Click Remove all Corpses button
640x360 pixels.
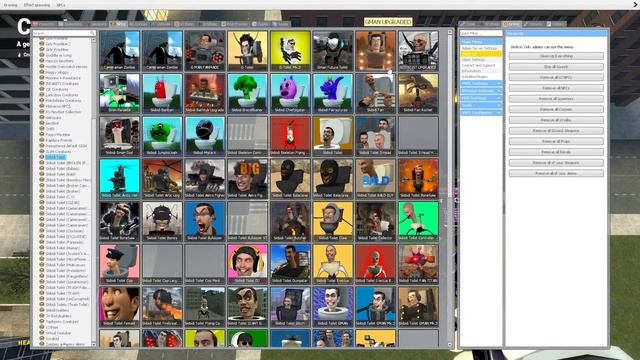click(x=556, y=109)
